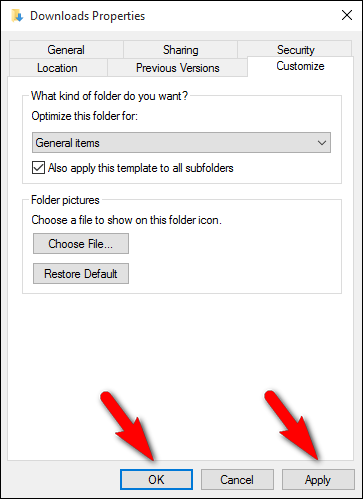The height and width of the screenshot is (499, 363).
Task: Click the 'Optimize this folder for:' label
Action: click(x=84, y=116)
